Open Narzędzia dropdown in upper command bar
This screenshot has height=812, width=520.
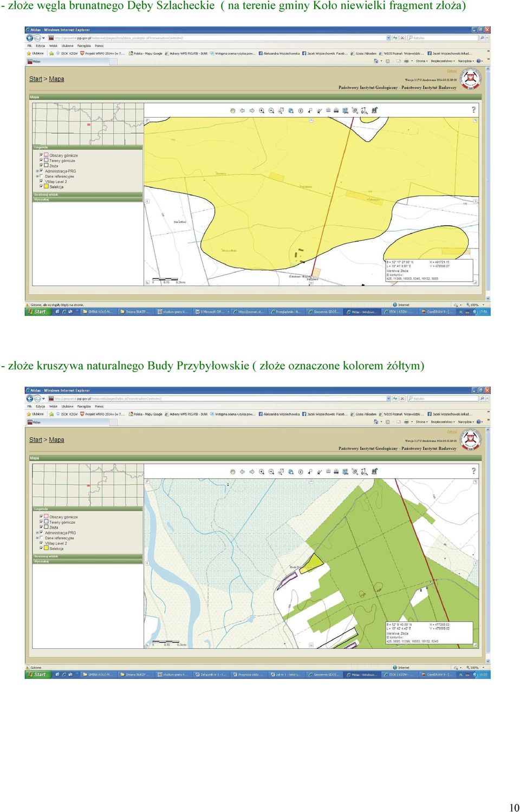point(466,61)
